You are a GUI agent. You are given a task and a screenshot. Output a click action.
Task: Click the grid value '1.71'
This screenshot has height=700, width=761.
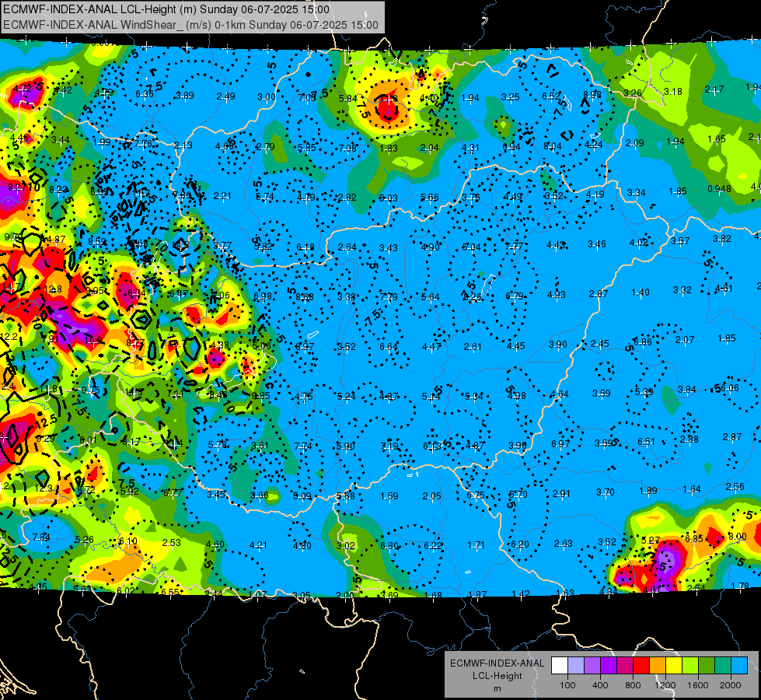476,545
